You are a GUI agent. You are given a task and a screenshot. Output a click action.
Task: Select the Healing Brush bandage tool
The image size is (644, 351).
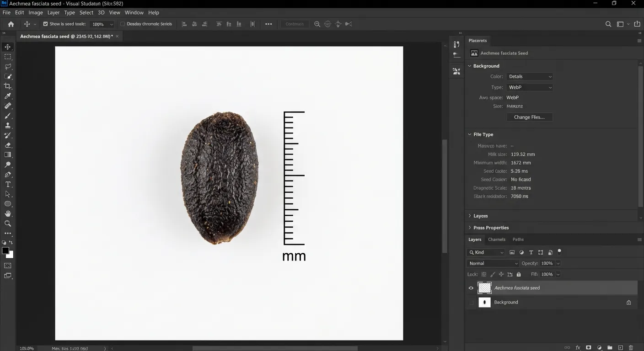coord(8,106)
